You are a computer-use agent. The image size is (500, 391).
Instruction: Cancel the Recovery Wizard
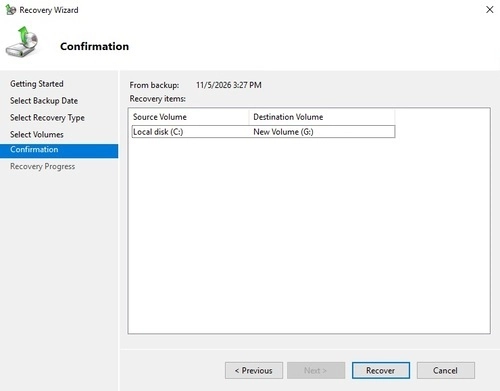tap(445, 370)
